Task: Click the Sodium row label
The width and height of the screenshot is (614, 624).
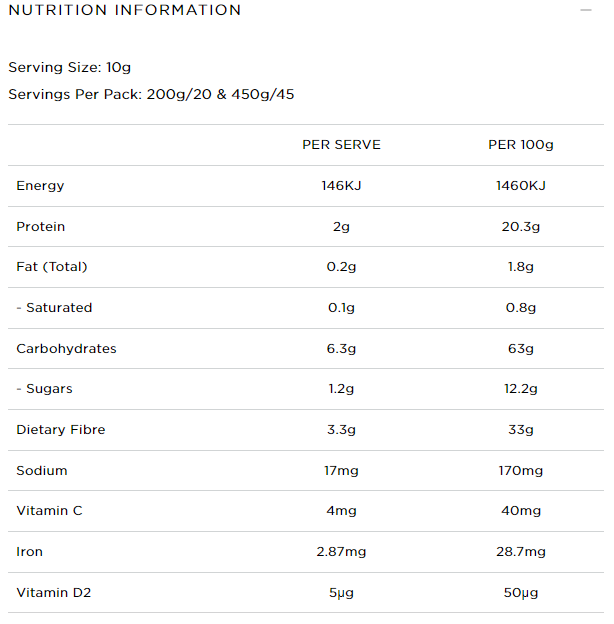Action: [42, 471]
